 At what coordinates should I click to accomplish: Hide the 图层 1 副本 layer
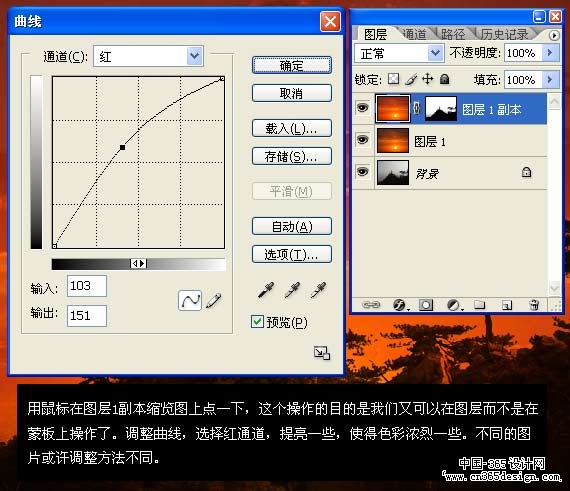click(x=362, y=108)
